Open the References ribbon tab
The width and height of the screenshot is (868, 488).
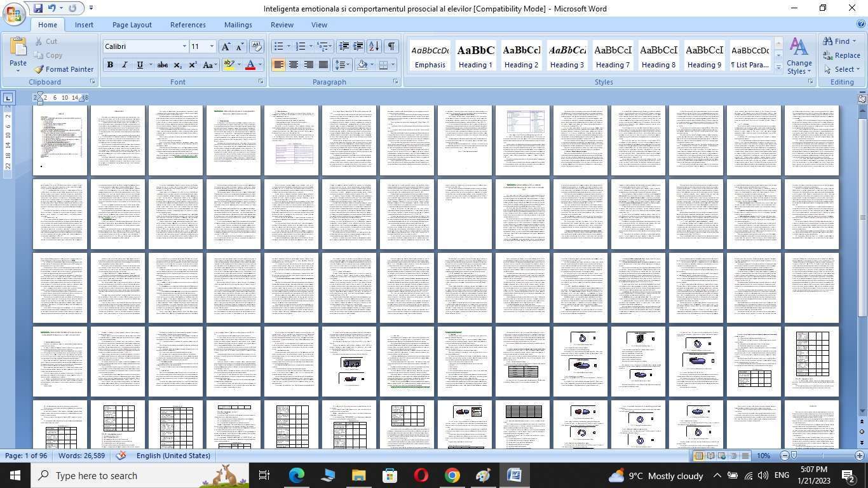pyautogui.click(x=187, y=25)
